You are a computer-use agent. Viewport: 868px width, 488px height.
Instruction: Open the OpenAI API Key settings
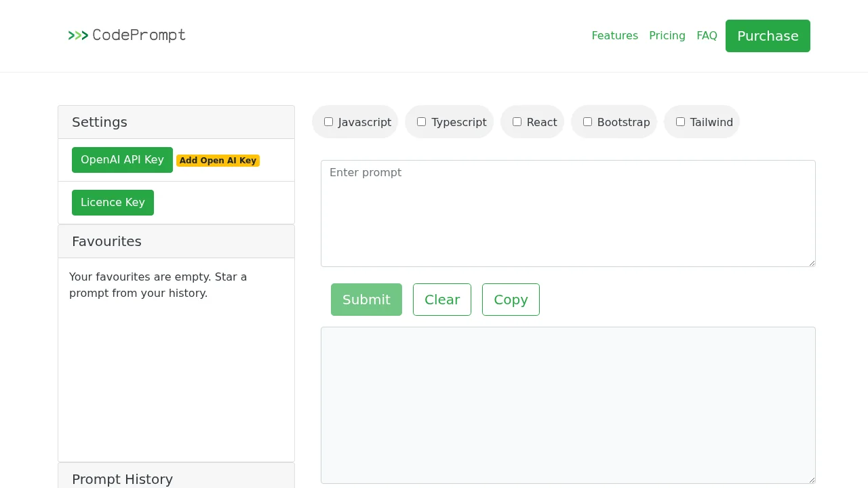pyautogui.click(x=122, y=160)
